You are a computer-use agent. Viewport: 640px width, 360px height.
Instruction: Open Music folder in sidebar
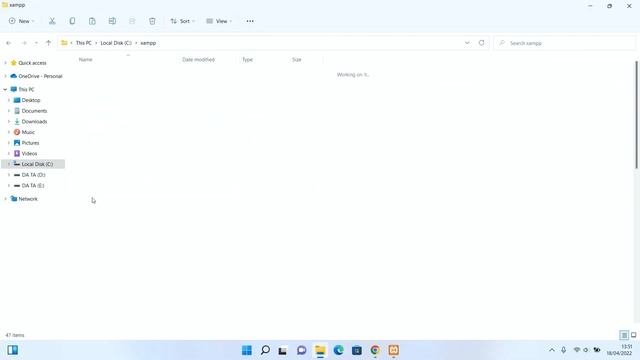pos(28,132)
